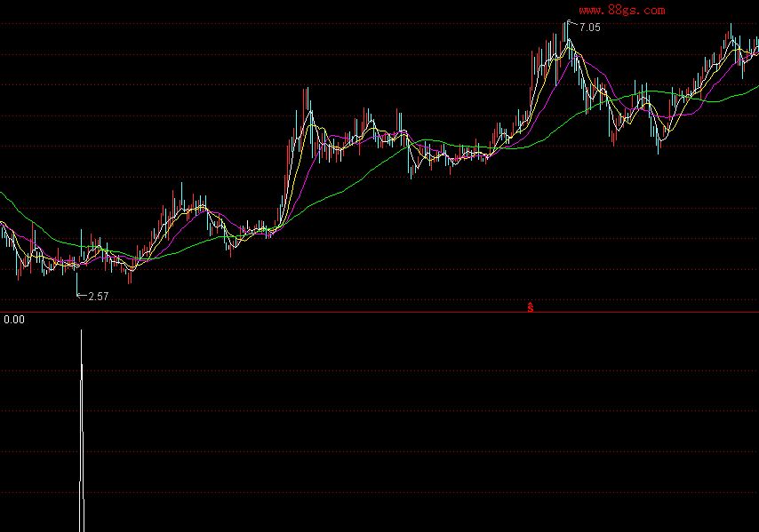Image resolution: width=759 pixels, height=532 pixels.
Task: Click the red S marker on the chart divider
Action: click(x=531, y=307)
